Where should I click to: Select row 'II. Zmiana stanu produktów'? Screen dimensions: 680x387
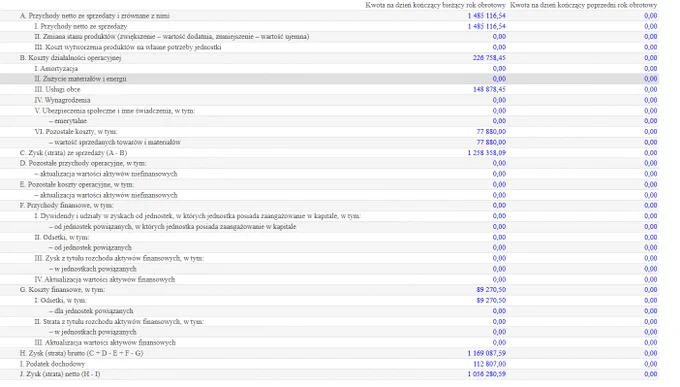coord(330,37)
